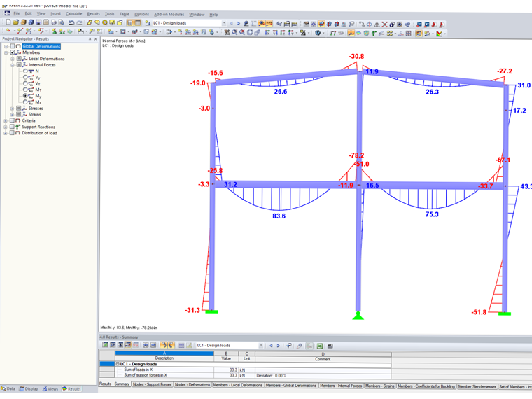Open the Calculate menu
The height and width of the screenshot is (399, 532).
pos(73,14)
